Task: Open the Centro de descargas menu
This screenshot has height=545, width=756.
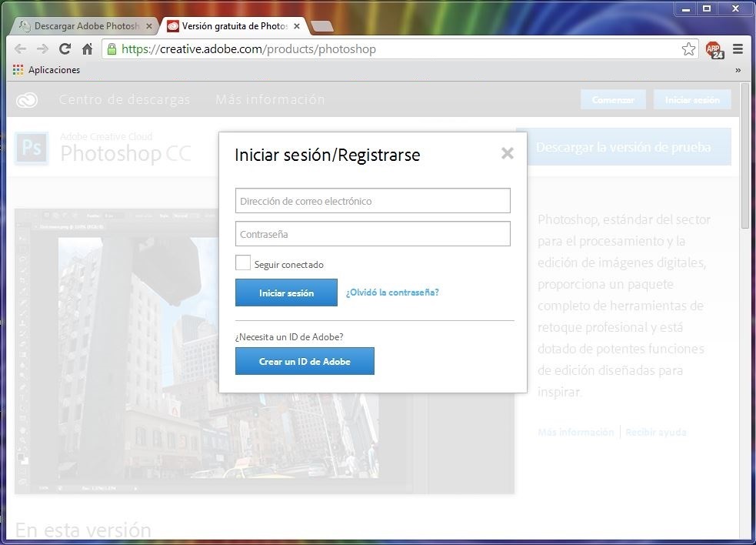Action: coord(125,99)
